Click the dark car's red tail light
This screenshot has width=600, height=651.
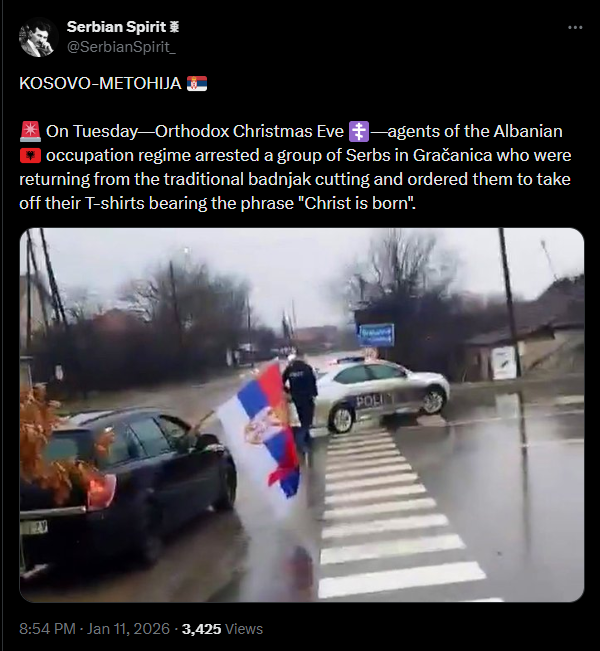[x=102, y=491]
